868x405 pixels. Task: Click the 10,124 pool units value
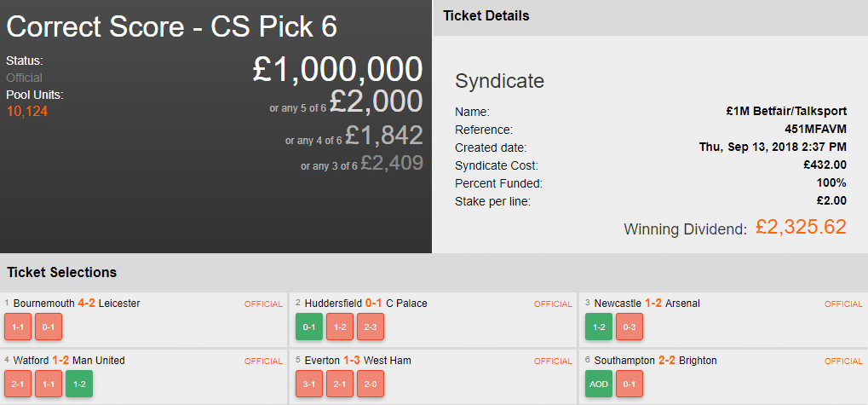(26, 112)
